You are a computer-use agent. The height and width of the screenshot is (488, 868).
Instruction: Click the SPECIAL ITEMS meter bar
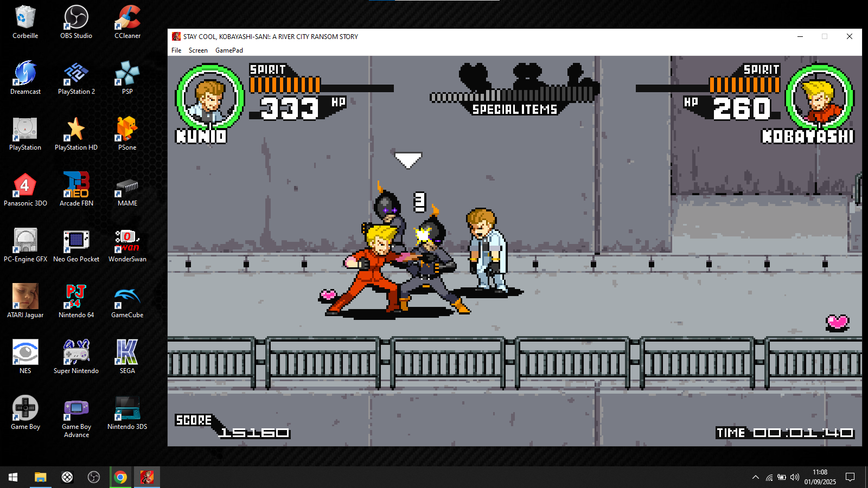(x=513, y=97)
